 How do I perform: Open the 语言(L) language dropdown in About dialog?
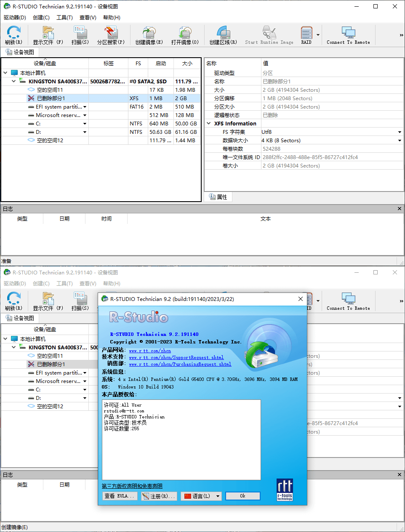(218, 496)
